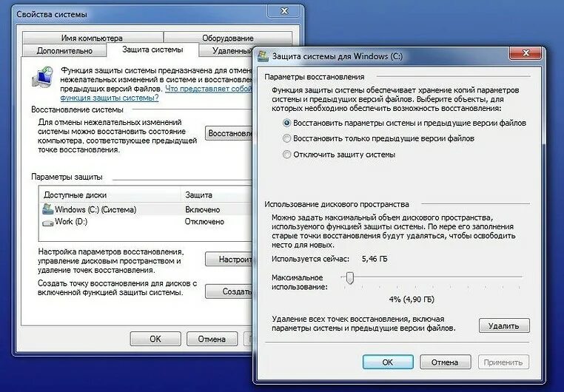564x392 pixels.
Task: Click the maximum usage slider thumb
Action: click(x=349, y=277)
